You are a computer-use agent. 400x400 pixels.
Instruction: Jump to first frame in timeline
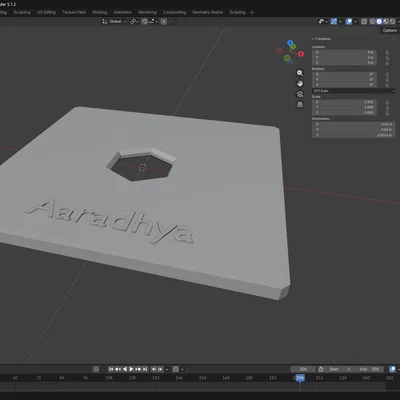pos(111,369)
